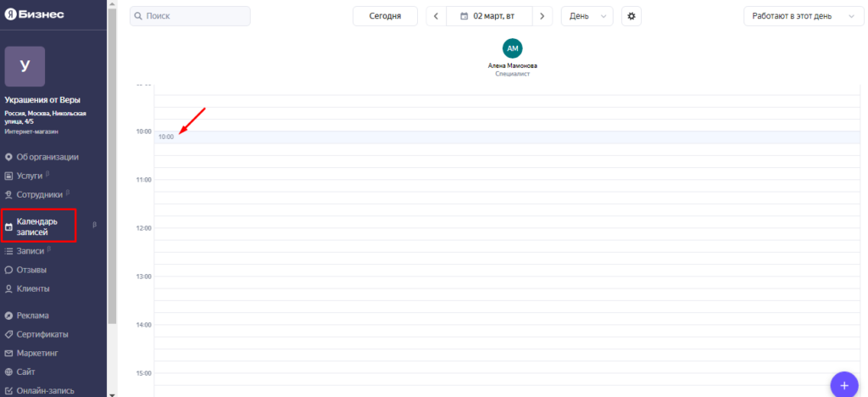Viewport: 868px width, 397px height.
Task: Click the address Россия, Москва, Никольская улица
Action: 46,117
